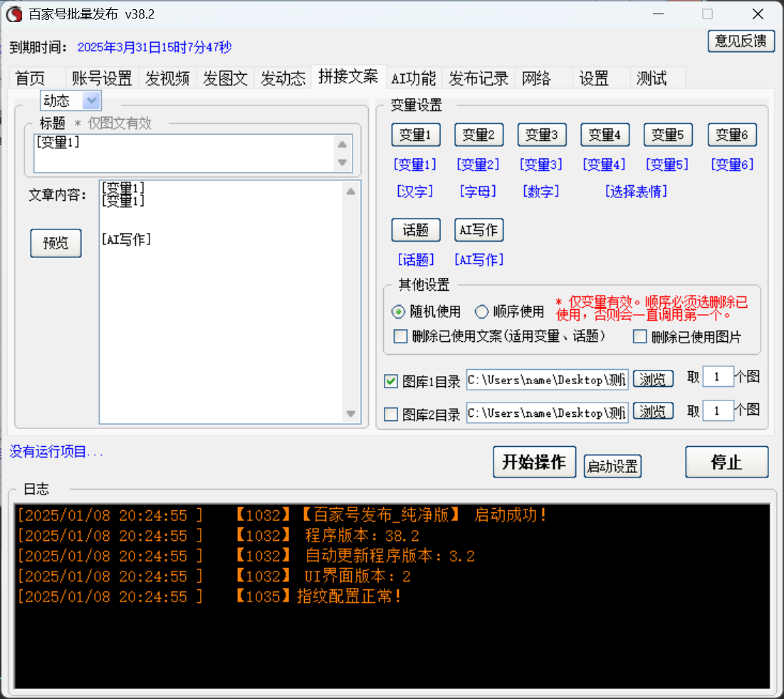Screen dimensions: 784x699
Task: Click the 图库2目录 path field
Action: (x=547, y=413)
